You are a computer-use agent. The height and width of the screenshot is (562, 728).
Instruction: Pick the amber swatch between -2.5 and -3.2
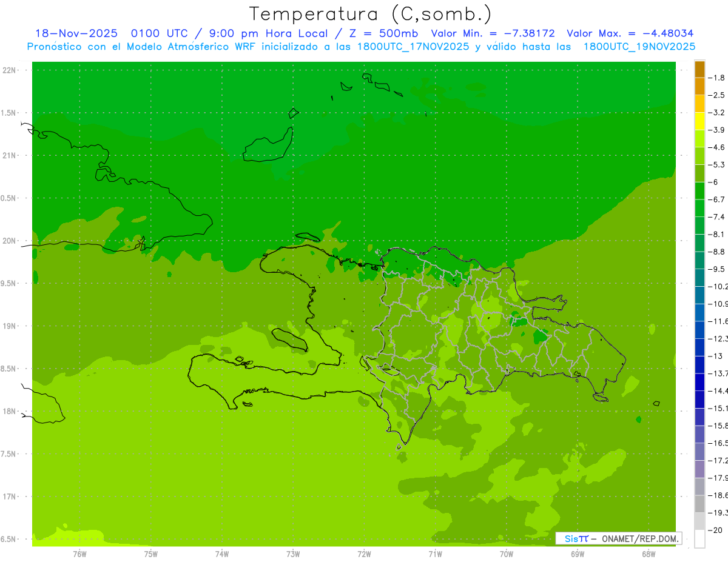click(699, 104)
